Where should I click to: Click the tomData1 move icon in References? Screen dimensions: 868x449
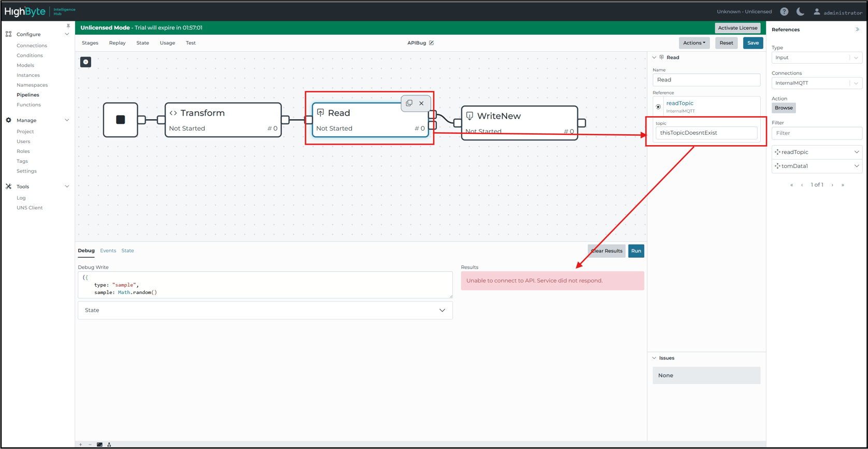[777, 166]
